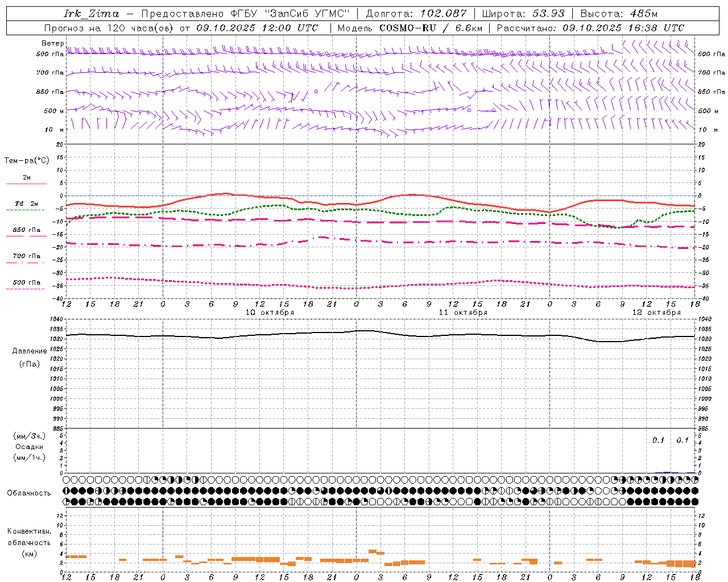The height and width of the screenshot is (582, 728).
Task: Click the Широта: 53.93 value
Action: coord(523,14)
